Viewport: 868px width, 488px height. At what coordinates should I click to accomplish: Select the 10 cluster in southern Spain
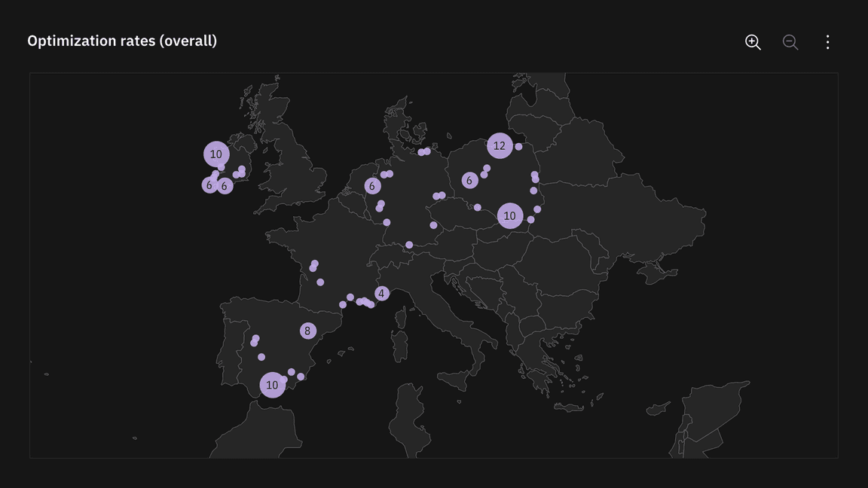point(272,385)
